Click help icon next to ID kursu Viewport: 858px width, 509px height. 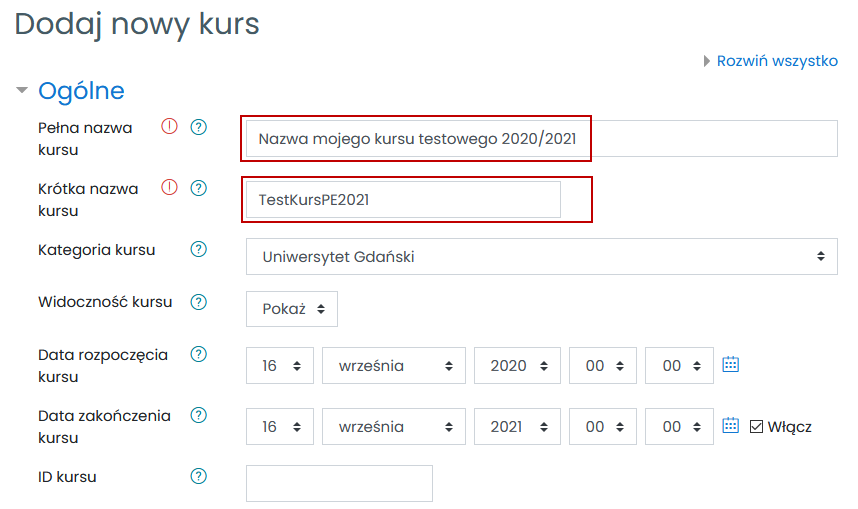pos(198,476)
